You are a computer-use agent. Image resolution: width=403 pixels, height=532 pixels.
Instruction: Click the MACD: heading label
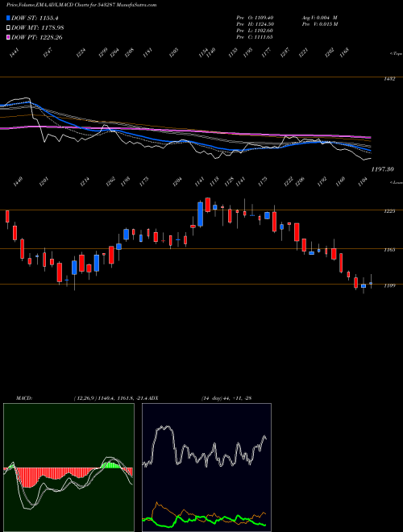tap(23, 397)
